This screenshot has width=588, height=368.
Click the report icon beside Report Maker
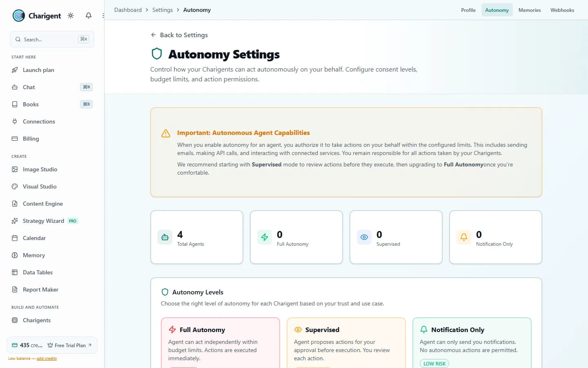[15, 289]
